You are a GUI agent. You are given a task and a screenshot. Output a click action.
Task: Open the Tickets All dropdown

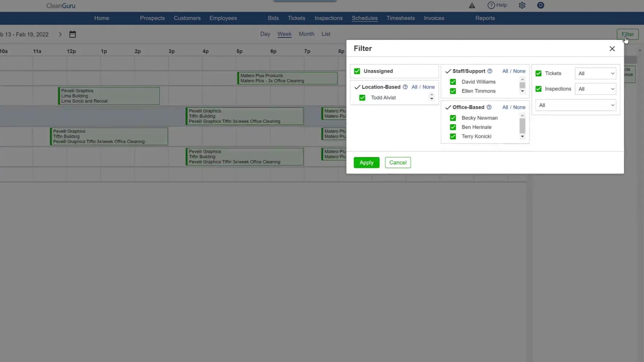tap(595, 73)
